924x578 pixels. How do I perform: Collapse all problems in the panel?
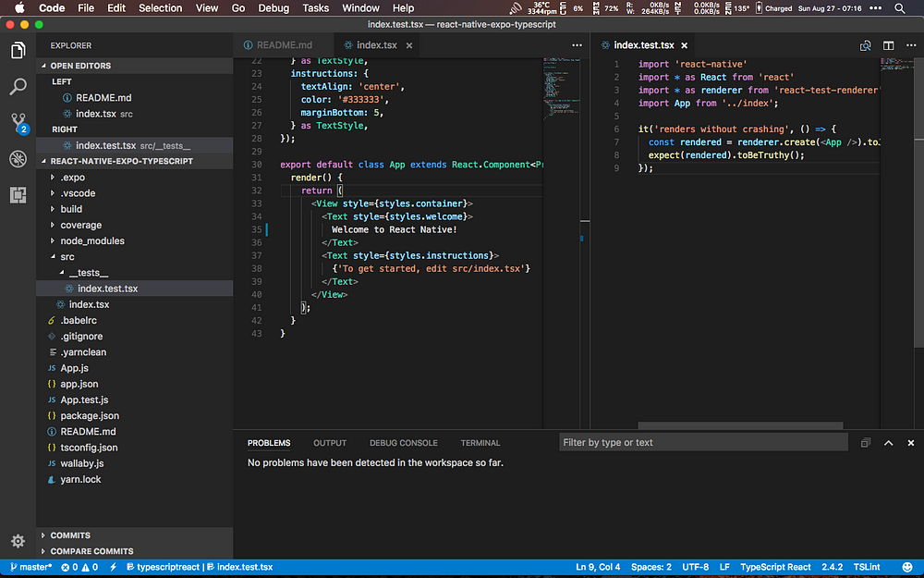click(866, 443)
